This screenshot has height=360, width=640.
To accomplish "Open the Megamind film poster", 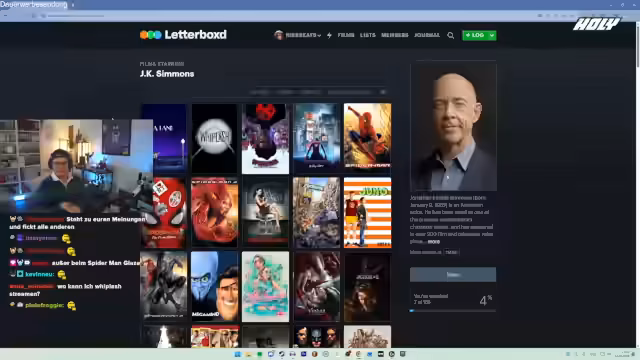I will coord(215,287).
